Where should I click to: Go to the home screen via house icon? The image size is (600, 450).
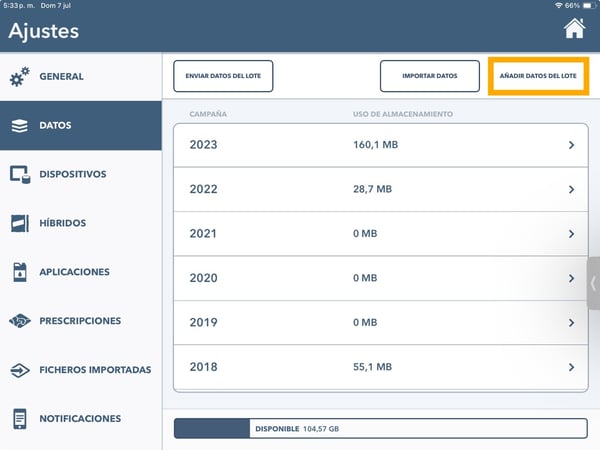(574, 29)
